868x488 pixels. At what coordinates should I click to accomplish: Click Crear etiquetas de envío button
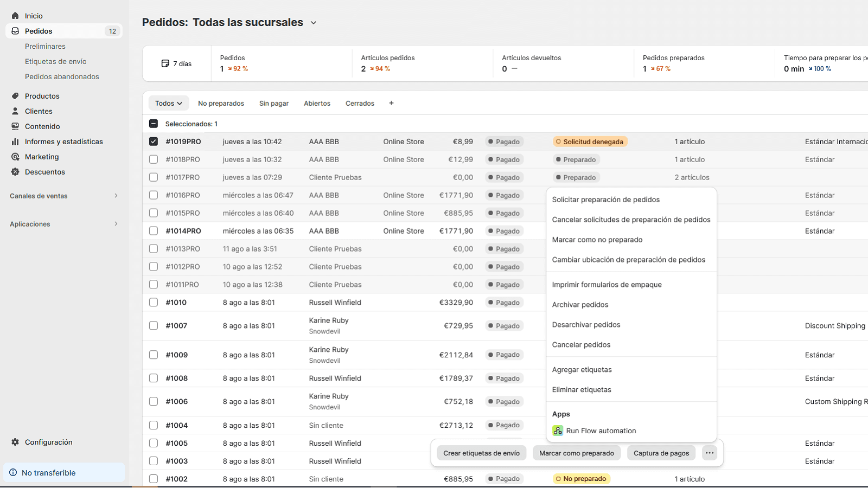tap(481, 453)
